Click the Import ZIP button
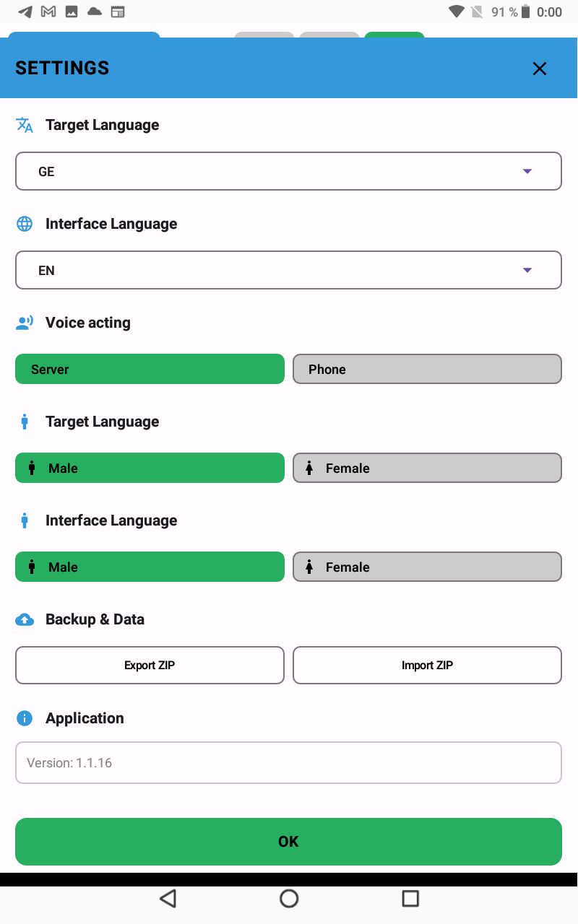The image size is (578, 924). (427, 665)
